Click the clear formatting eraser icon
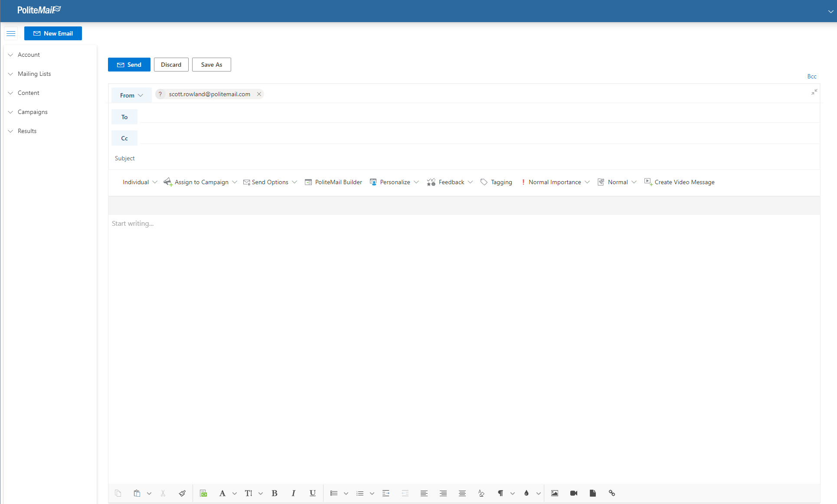Screen dimensions: 837x504 pyautogui.click(x=481, y=493)
